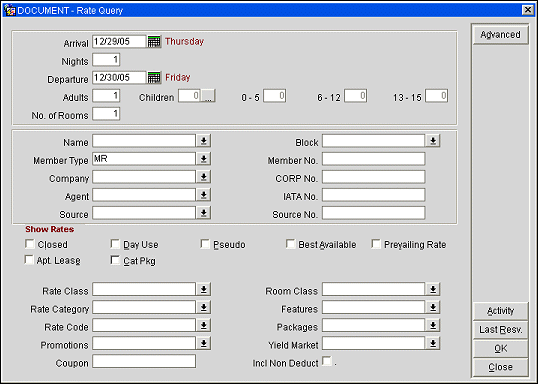This screenshot has width=538, height=384.
Task: Tick the Day Use checkbox
Action: click(115, 244)
